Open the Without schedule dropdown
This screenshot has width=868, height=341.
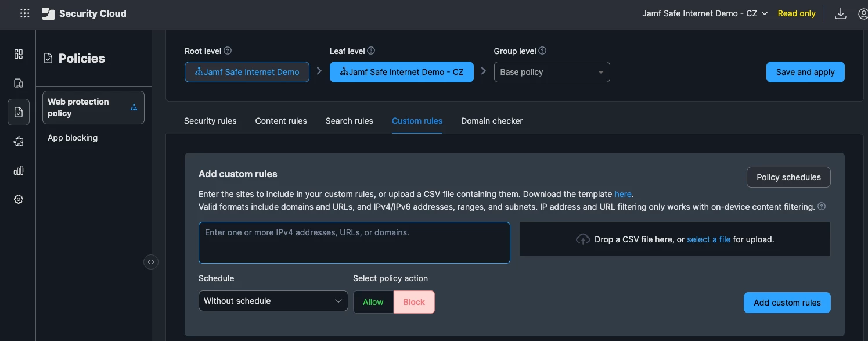[x=273, y=301]
